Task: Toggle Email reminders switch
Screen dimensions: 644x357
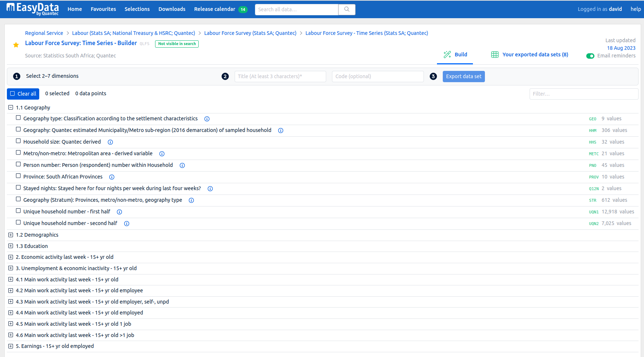Action: tap(590, 56)
